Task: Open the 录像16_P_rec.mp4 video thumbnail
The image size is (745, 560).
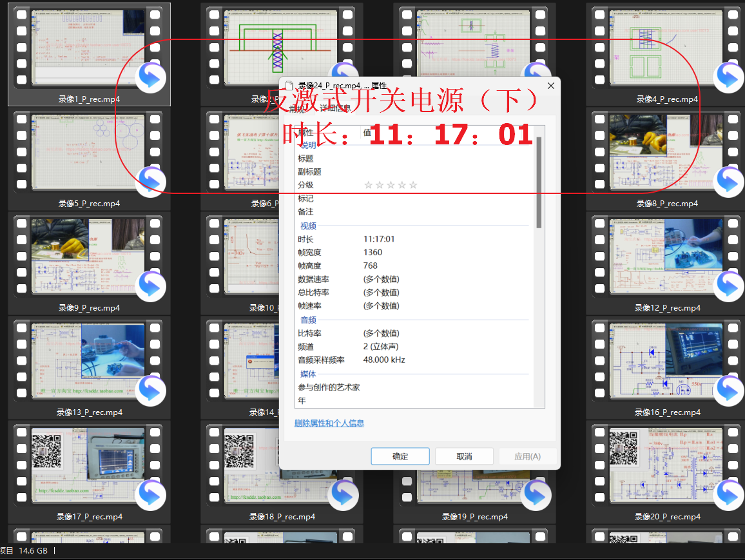Action: click(x=666, y=361)
